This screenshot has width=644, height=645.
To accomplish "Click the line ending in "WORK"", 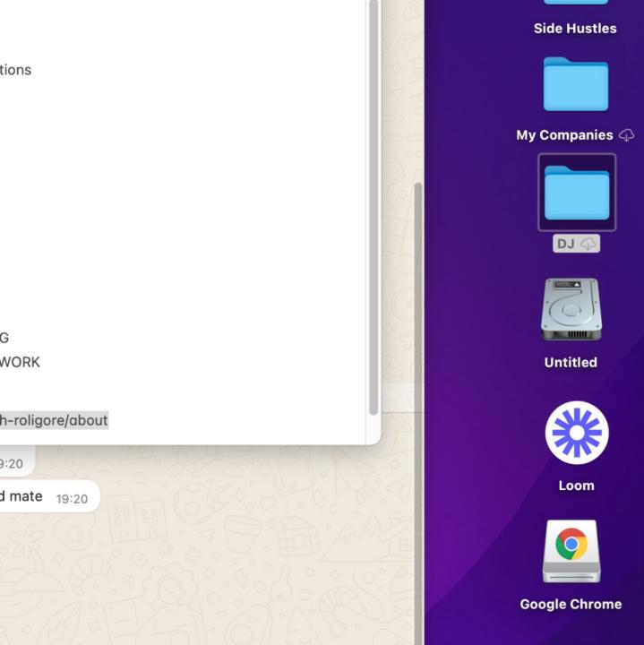I will tap(20, 363).
